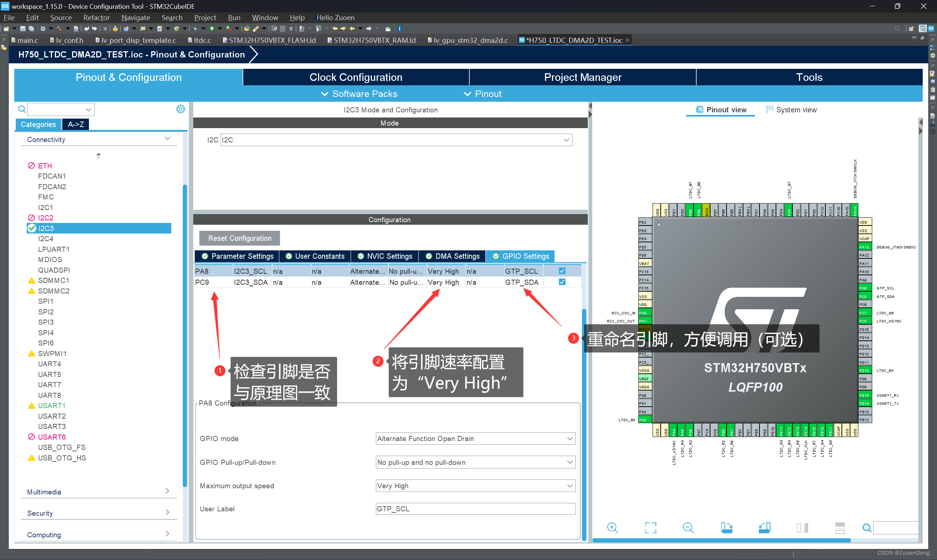The width and height of the screenshot is (937, 560).
Task: Untick the PA8 GTP_SCL modified checkbox
Action: 562,271
